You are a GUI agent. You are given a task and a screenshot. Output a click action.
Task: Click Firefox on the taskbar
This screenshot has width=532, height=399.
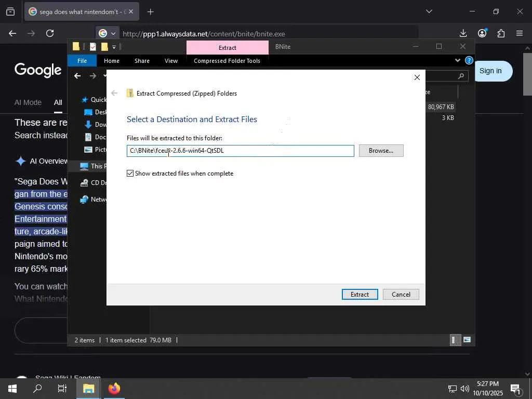(x=114, y=389)
